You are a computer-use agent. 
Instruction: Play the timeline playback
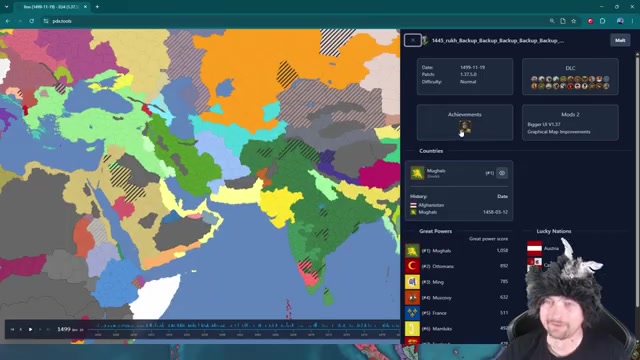click(x=30, y=329)
